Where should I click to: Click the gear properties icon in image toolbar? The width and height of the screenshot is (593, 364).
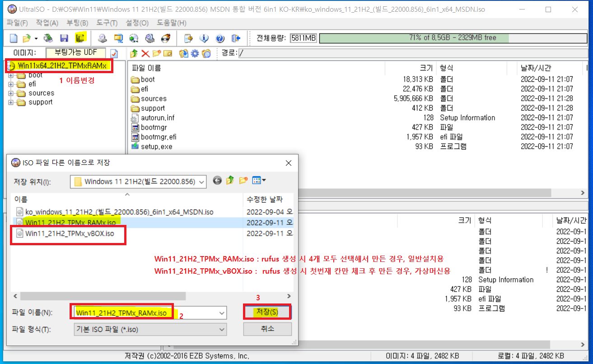(x=195, y=53)
